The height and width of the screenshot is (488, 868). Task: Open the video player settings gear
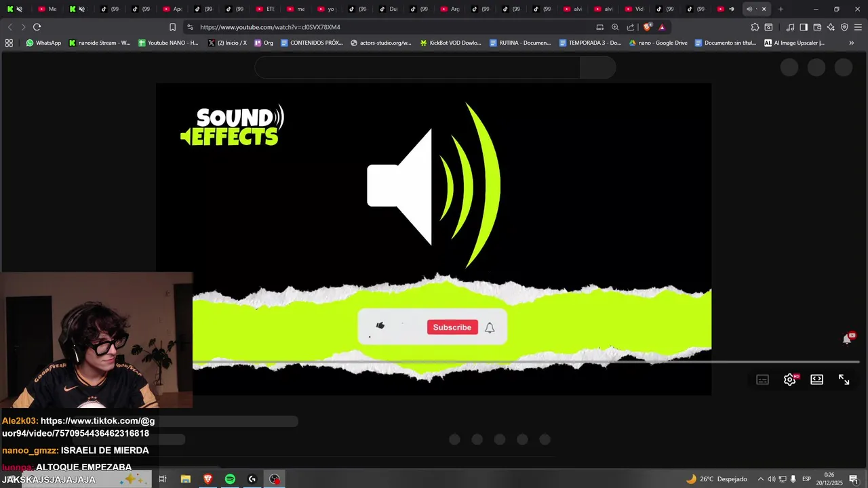click(x=789, y=380)
